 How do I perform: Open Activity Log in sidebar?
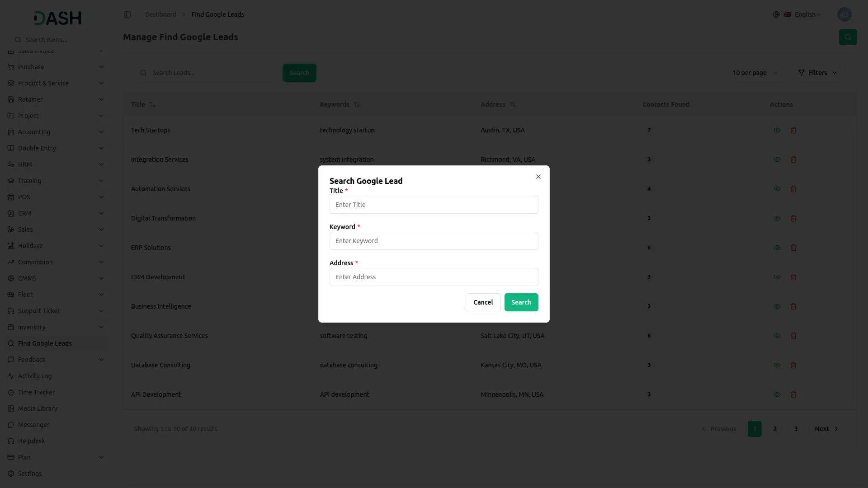pyautogui.click(x=35, y=376)
